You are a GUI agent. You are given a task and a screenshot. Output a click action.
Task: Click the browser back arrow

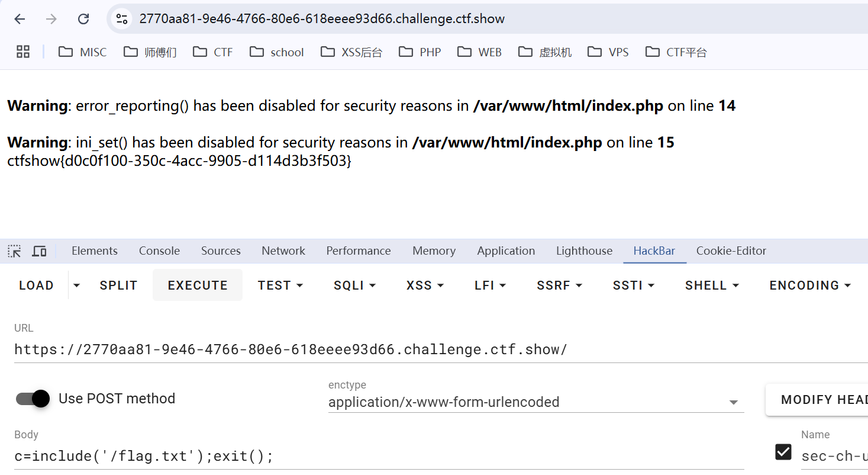click(x=20, y=19)
